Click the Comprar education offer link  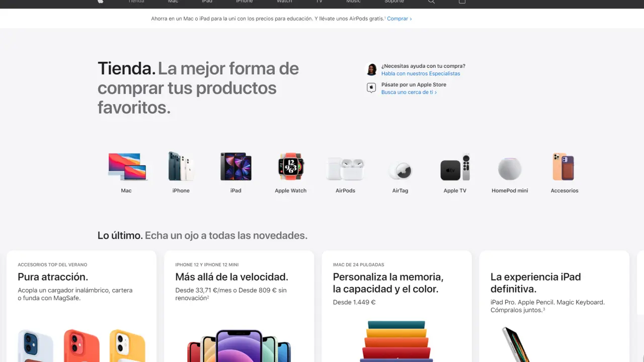pos(399,19)
